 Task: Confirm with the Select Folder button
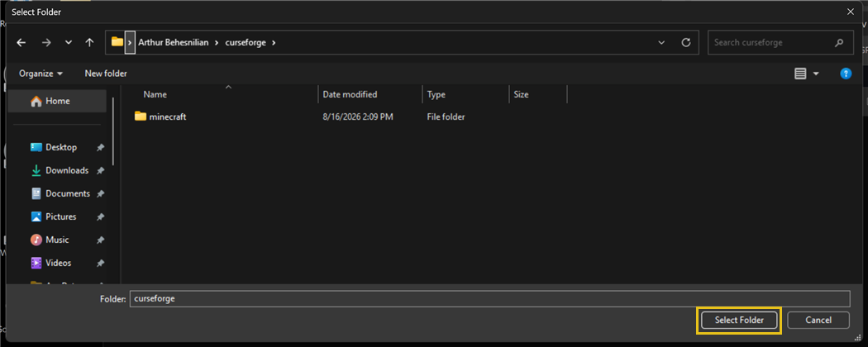(x=739, y=320)
